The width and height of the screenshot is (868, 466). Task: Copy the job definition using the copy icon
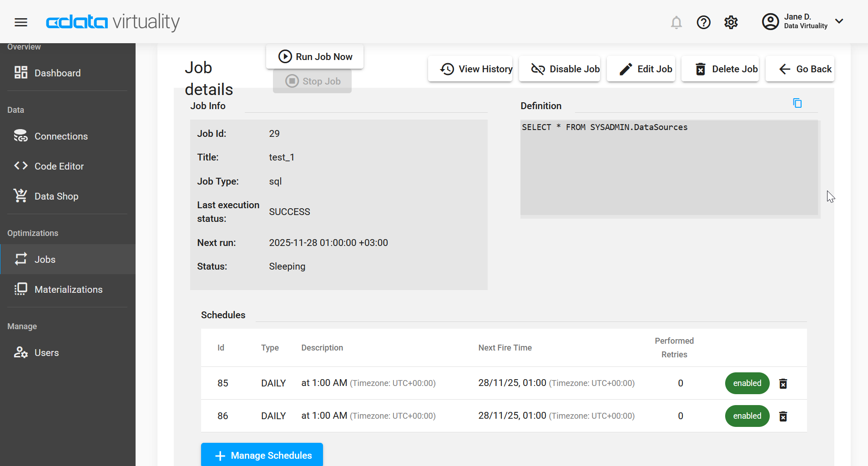(x=797, y=103)
